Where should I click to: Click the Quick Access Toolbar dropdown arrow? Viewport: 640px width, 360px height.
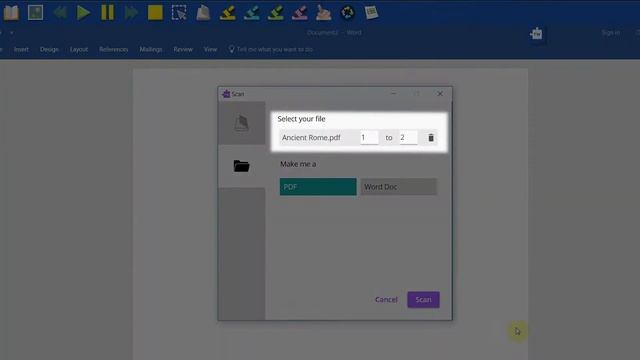(12, 33)
